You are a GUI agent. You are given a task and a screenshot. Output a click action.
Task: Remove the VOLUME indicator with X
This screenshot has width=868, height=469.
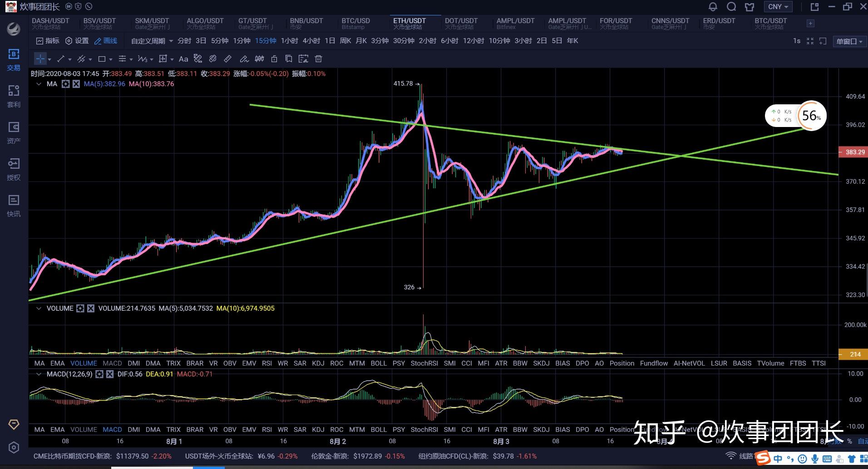click(91, 308)
